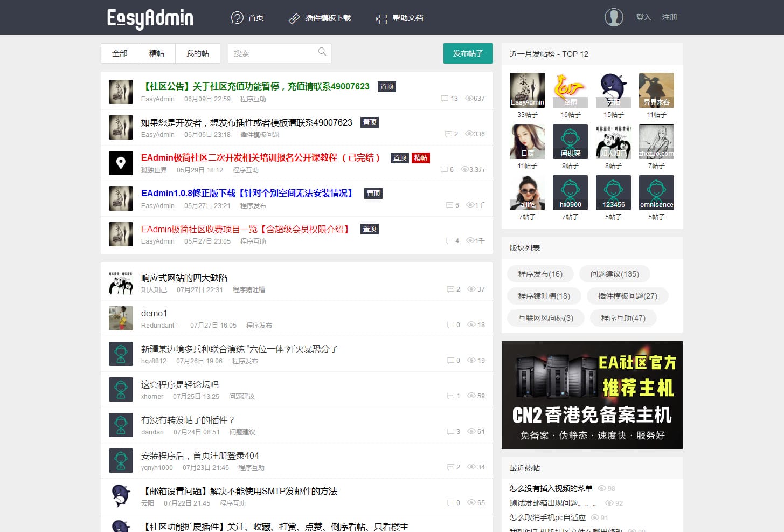Click the search magnifier icon
This screenshot has height=532, width=784.
pyautogui.click(x=322, y=51)
